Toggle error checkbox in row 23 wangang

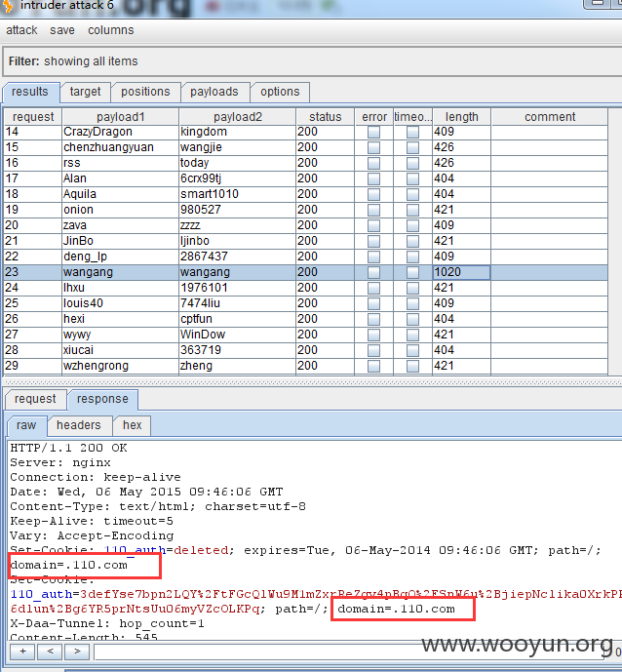click(x=374, y=272)
